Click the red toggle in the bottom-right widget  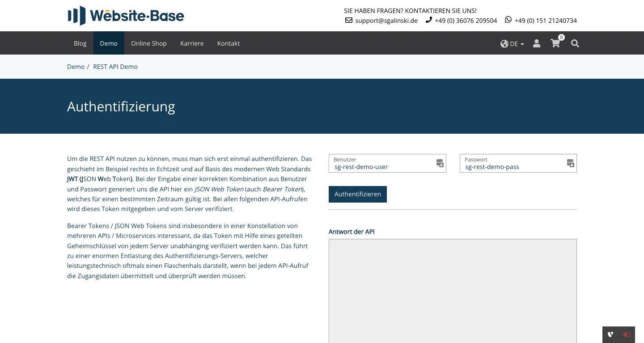click(627, 335)
